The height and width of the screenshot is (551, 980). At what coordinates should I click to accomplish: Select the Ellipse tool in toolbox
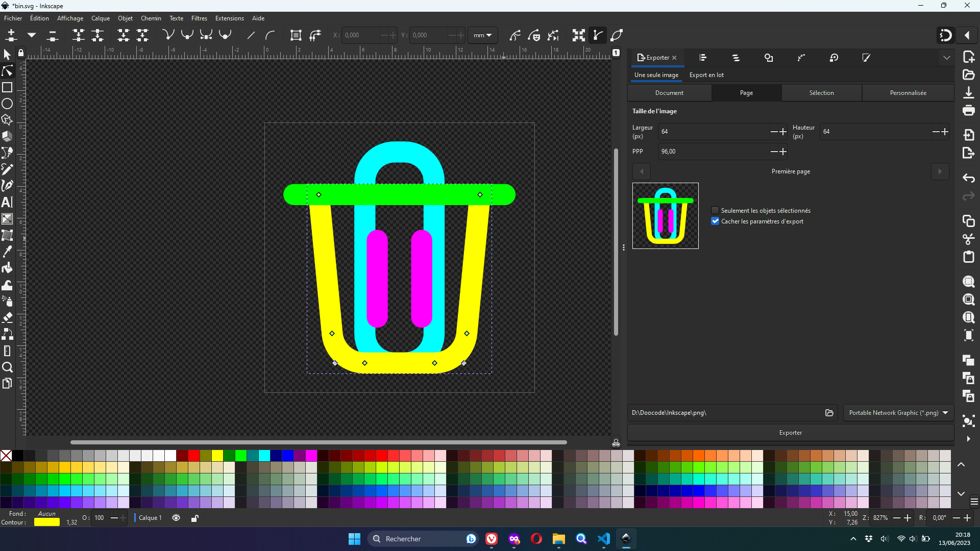pos(7,104)
